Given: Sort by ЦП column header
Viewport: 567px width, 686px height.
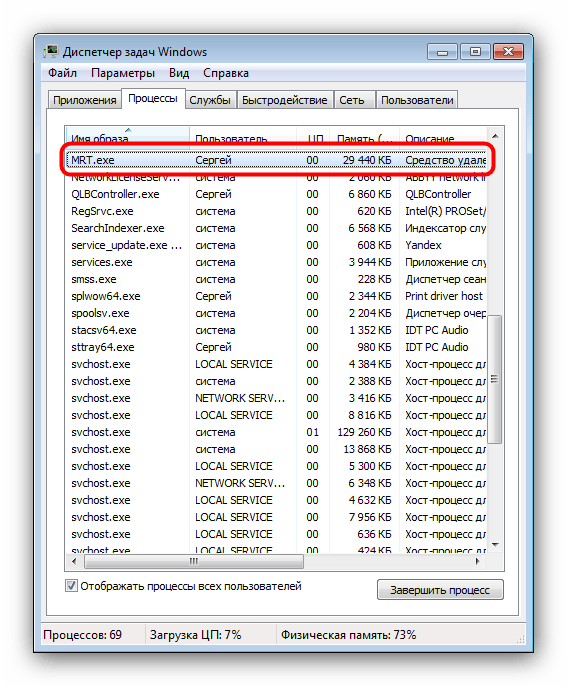Looking at the screenshot, I should (x=313, y=137).
